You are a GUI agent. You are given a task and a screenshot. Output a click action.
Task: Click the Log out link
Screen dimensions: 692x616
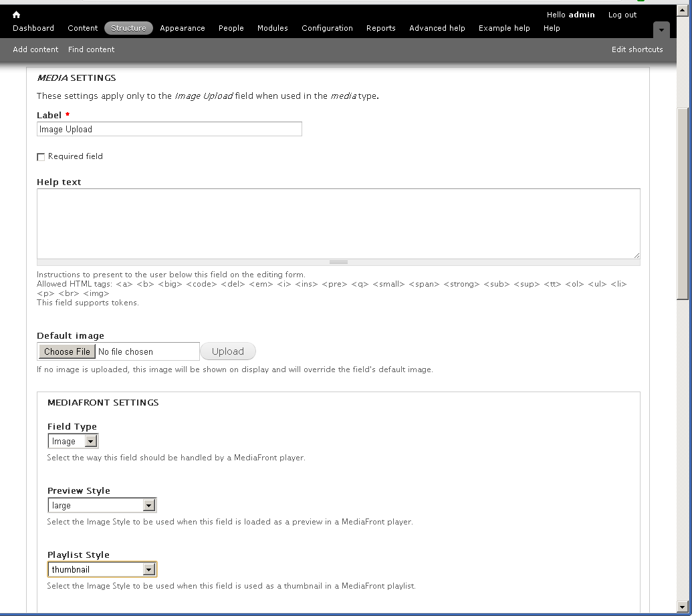(x=622, y=15)
